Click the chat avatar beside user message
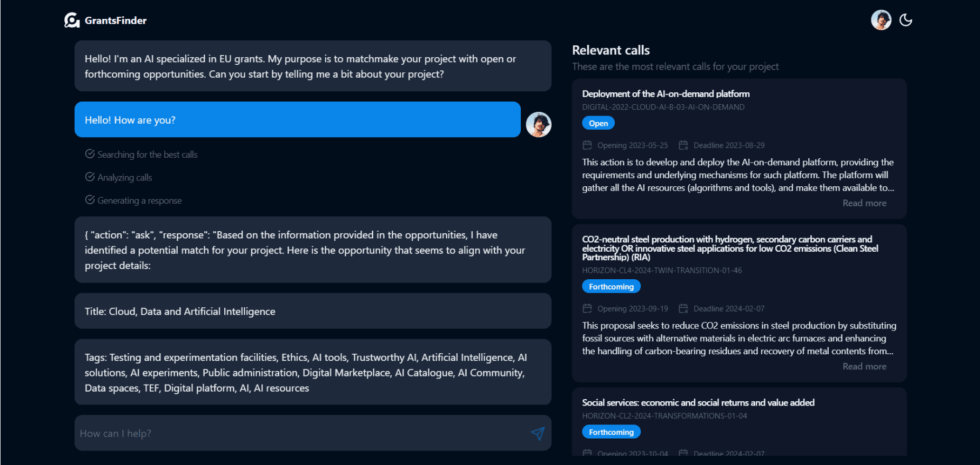This screenshot has height=465, width=980. 538,125
